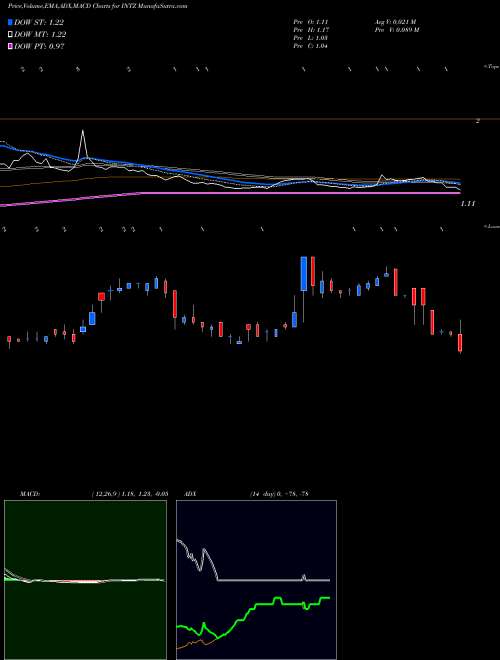Click the 'MACD:' panel label
The width and height of the screenshot is (500, 660).
[30, 493]
